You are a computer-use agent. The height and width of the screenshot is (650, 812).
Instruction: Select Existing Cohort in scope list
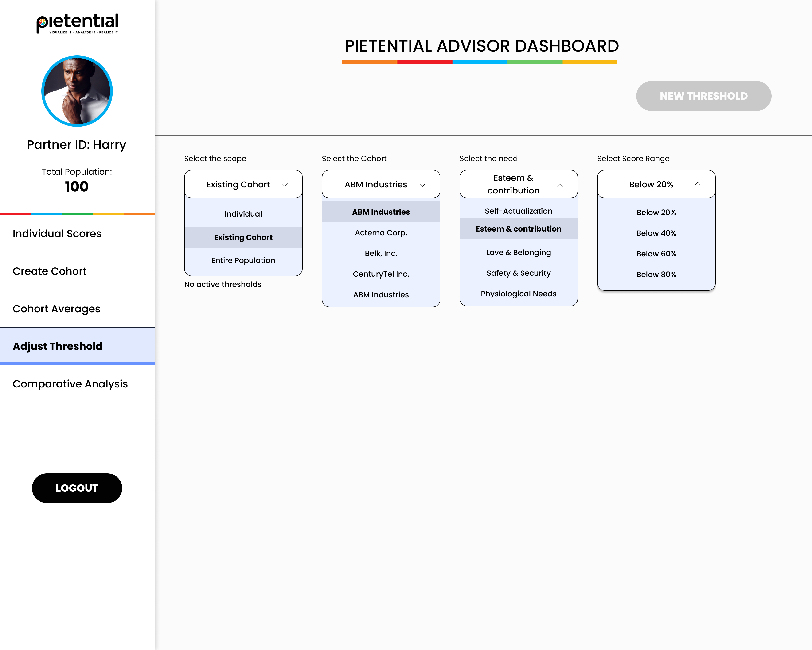(x=243, y=237)
